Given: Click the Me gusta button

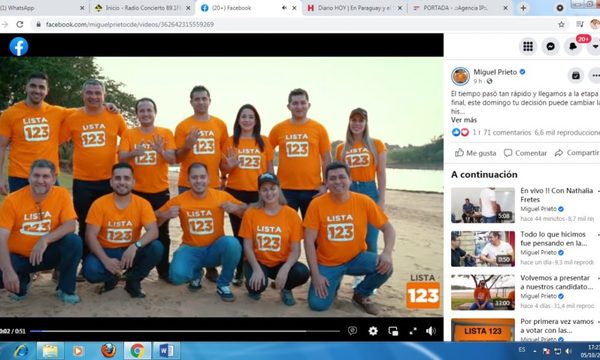Looking at the screenshot, I should pos(476,153).
